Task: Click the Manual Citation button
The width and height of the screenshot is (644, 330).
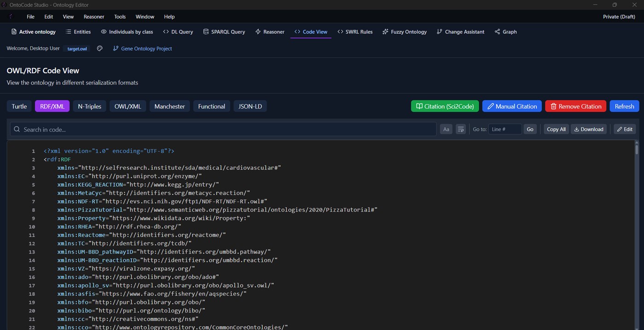Action: (512, 106)
